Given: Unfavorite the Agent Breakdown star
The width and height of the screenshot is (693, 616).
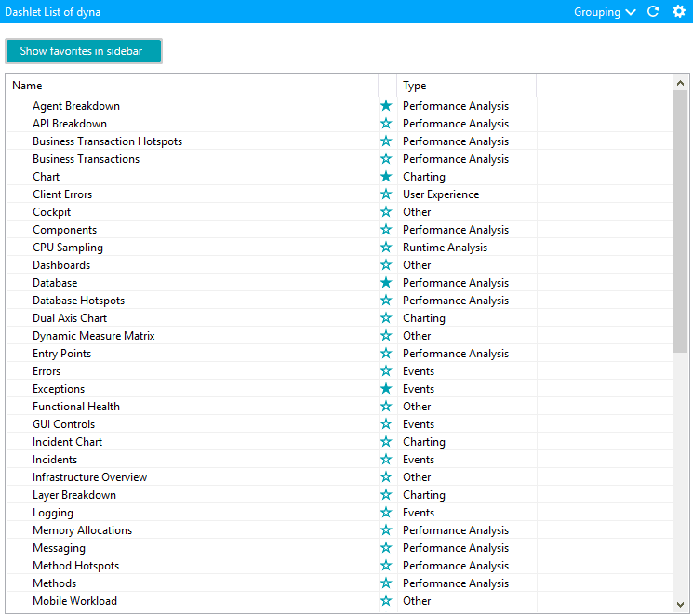Looking at the screenshot, I should click(x=386, y=106).
